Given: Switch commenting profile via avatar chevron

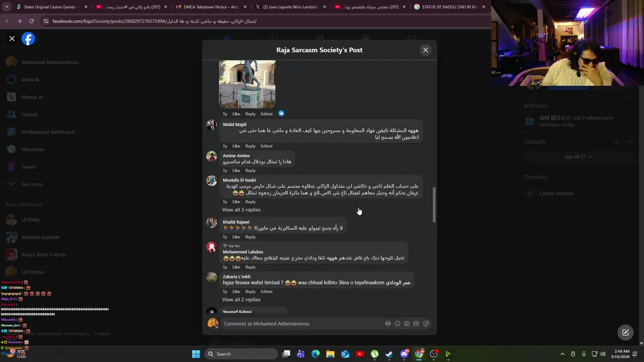Looking at the screenshot, I should (x=217, y=326).
